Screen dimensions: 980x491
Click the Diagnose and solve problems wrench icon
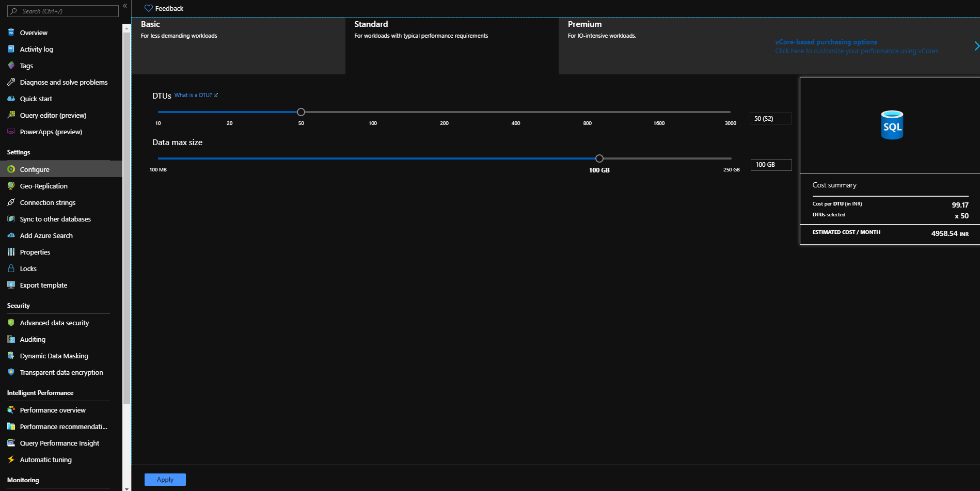[x=11, y=82]
